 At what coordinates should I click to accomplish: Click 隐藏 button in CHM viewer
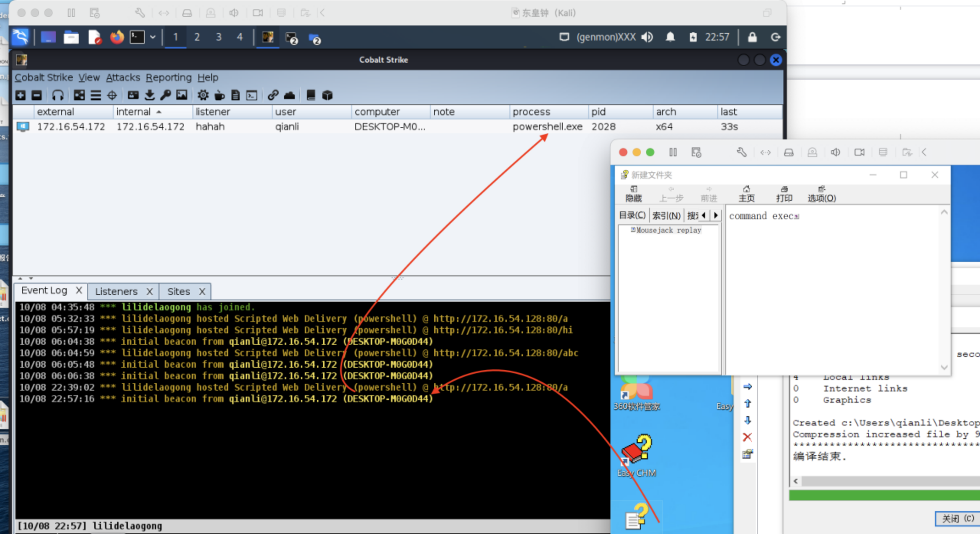click(634, 194)
